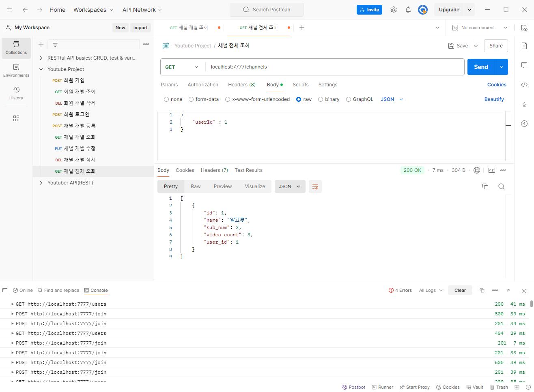The width and height of the screenshot is (534, 392).
Task: Switch to the Test Results tab
Action: point(249,170)
